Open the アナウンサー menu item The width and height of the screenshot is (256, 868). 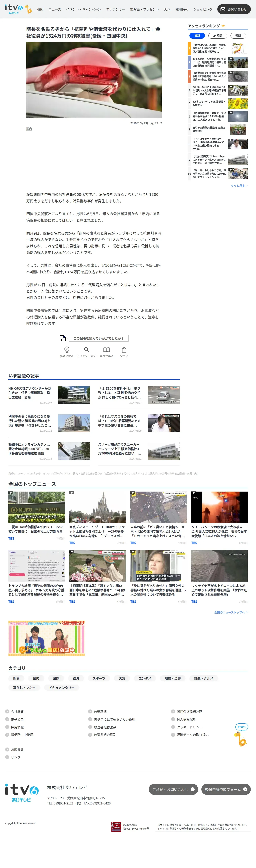pyautogui.click(x=116, y=9)
